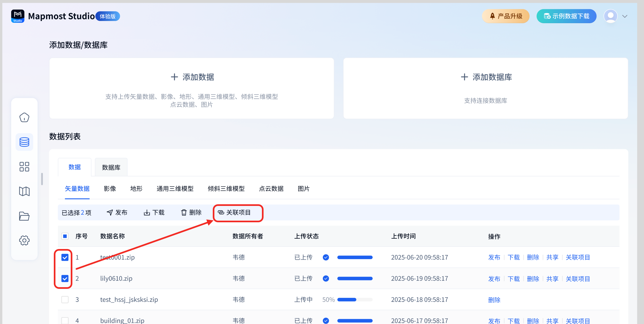Click the 产品升级 button
This screenshot has width=644, height=324.
[506, 16]
